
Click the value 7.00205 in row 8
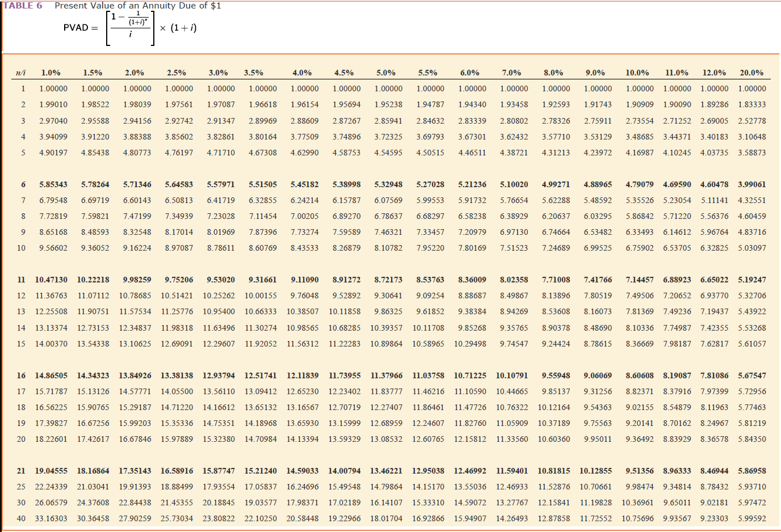pyautogui.click(x=305, y=216)
